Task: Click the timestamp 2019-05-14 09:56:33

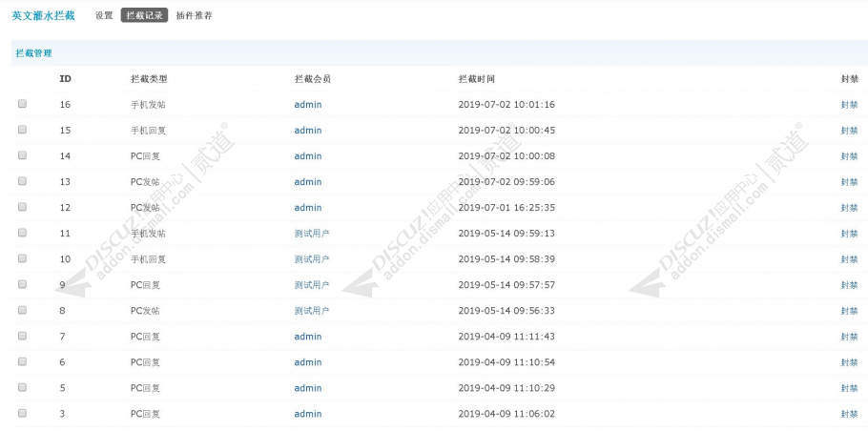Action: [506, 311]
